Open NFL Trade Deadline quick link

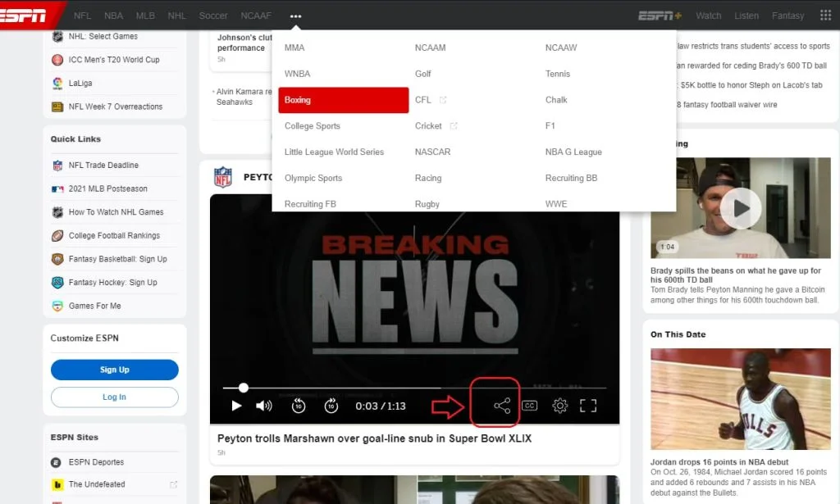pos(103,166)
